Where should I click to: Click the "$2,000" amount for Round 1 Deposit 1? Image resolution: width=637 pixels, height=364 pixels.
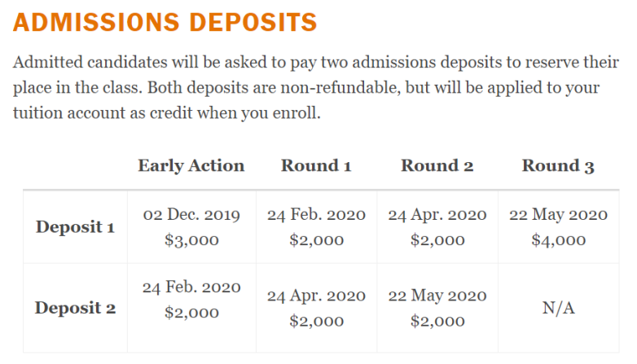(316, 240)
